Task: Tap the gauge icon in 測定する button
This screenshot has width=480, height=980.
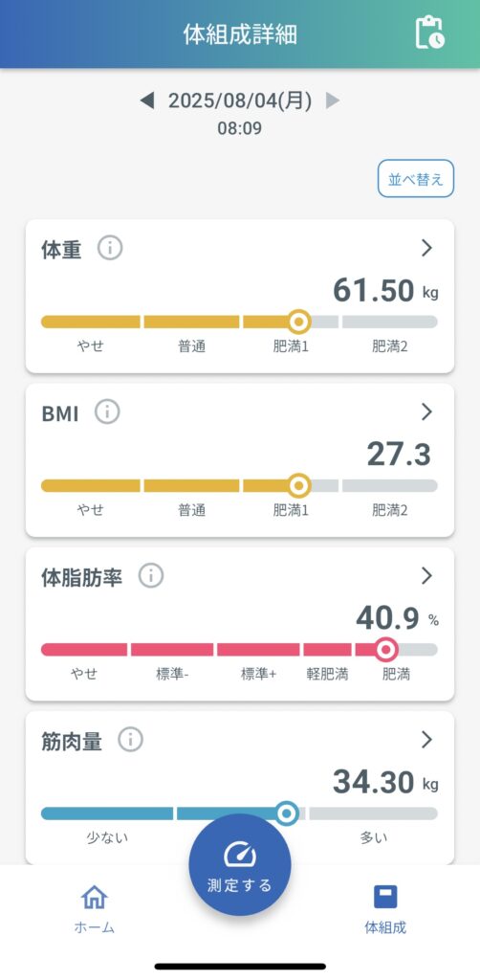Action: click(240, 855)
